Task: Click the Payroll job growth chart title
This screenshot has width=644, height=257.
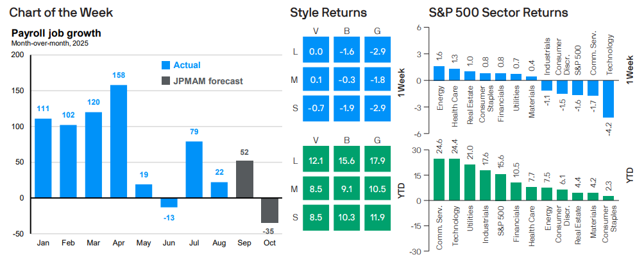Action: [x=56, y=33]
